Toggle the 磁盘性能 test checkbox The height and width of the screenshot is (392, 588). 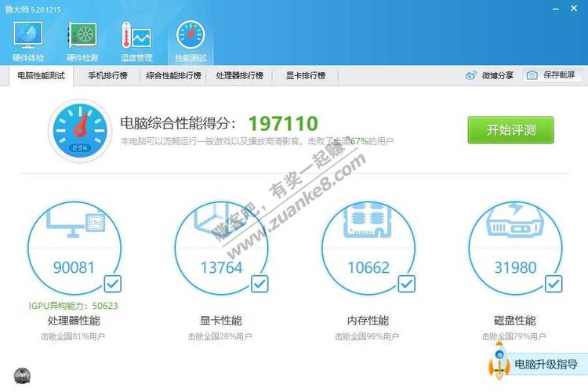pyautogui.click(x=554, y=284)
